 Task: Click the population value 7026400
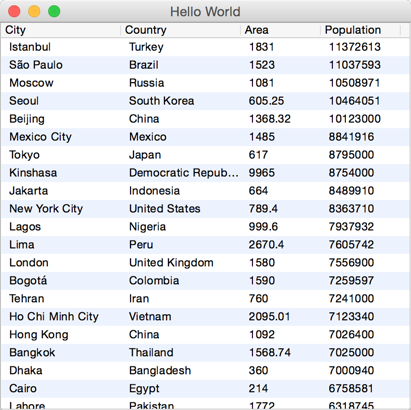pos(351,335)
